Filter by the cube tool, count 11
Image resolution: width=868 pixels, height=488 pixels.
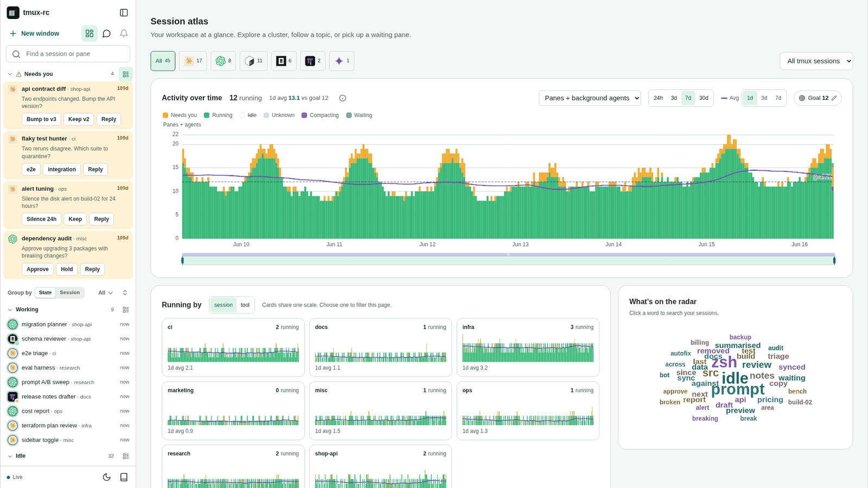[253, 61]
